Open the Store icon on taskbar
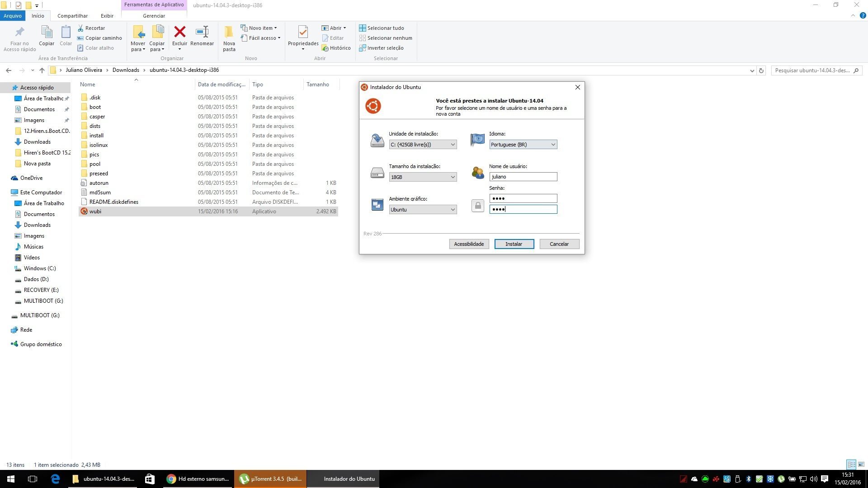Image resolution: width=868 pixels, height=488 pixels. 150,479
